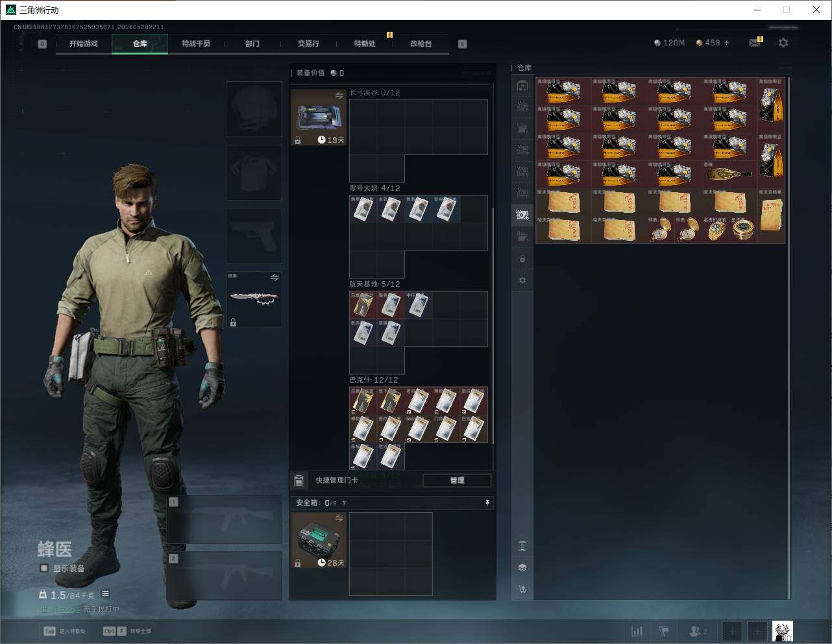The height and width of the screenshot is (644, 832).
Task: Click the 三角洲行动 app icon in title bar
Action: tap(10, 10)
